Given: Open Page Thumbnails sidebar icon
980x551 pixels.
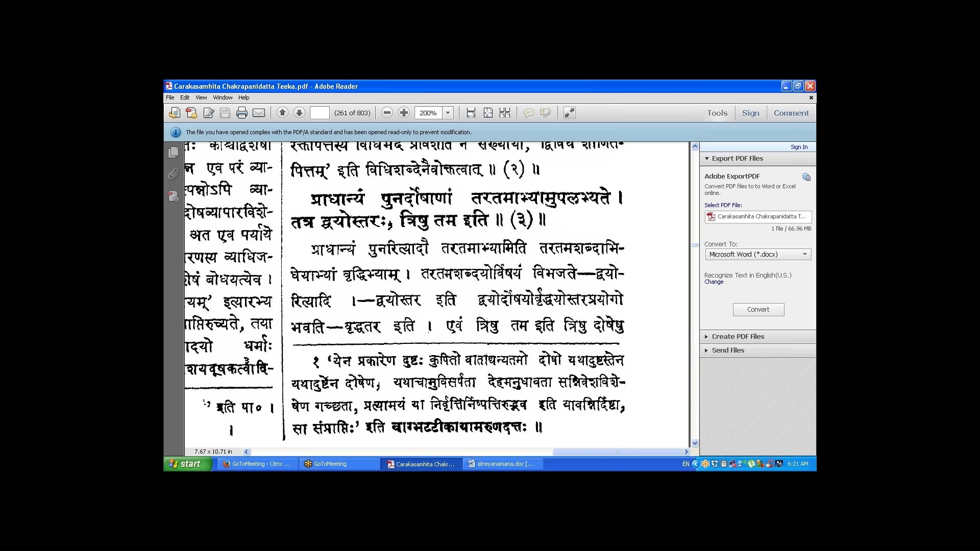Looking at the screenshot, I should click(174, 152).
